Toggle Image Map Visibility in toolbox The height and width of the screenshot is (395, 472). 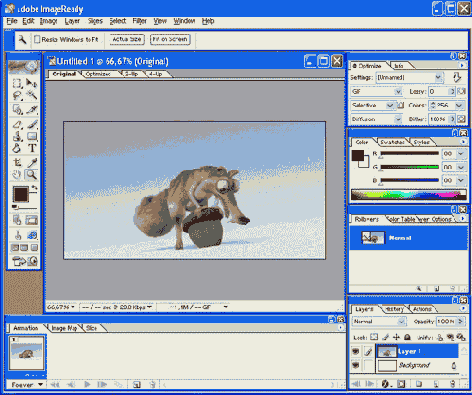point(17,220)
